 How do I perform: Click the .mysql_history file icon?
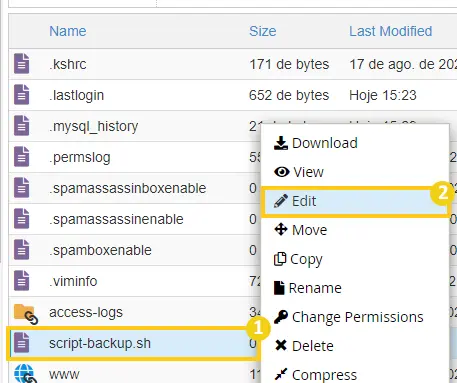point(22,125)
